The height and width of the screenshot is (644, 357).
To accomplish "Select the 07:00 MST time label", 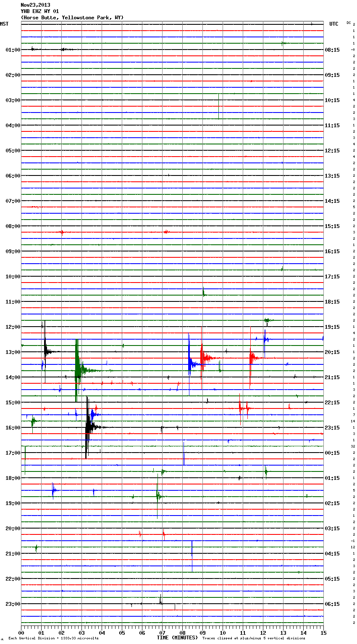I will tap(13, 201).
